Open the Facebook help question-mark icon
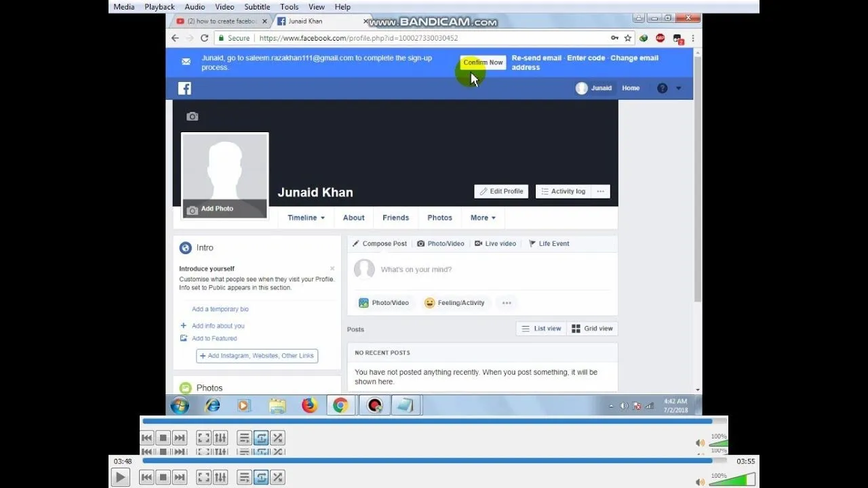 tap(662, 88)
